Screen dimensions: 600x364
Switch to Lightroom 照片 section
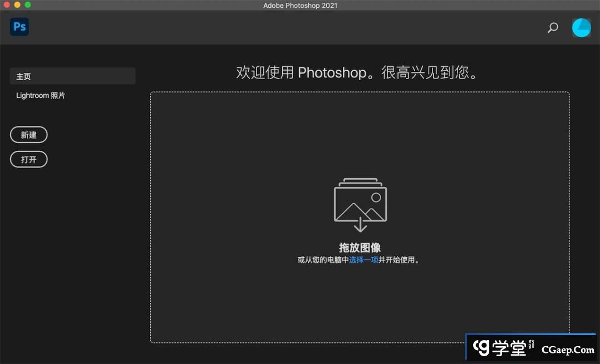click(x=41, y=96)
